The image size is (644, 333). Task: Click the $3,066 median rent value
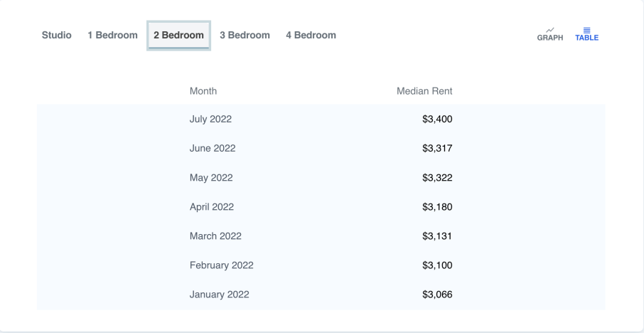pos(437,295)
